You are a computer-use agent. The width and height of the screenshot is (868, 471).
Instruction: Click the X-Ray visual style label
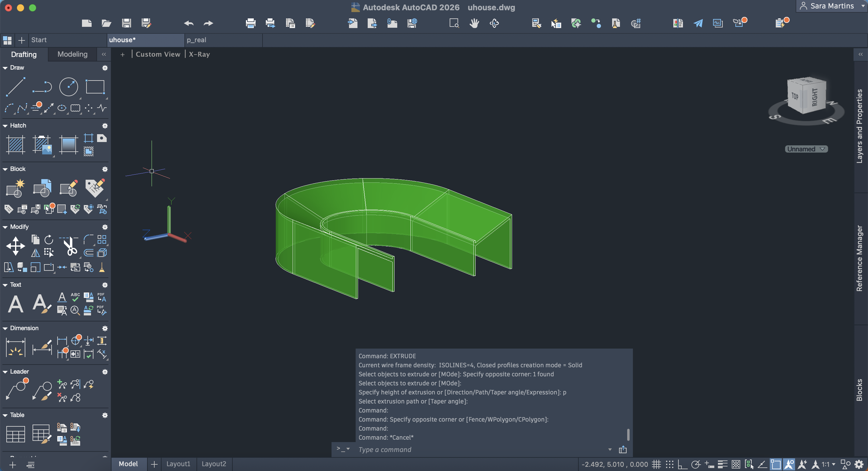[x=199, y=54]
